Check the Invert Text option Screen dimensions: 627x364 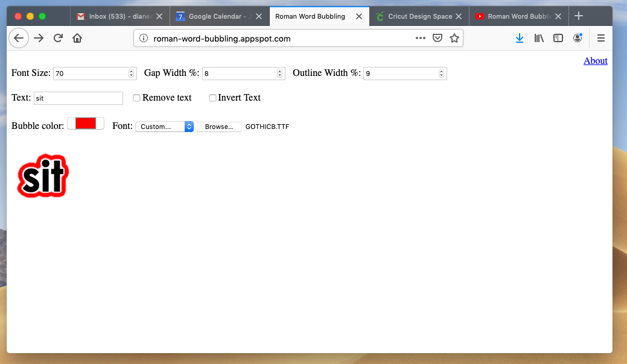(212, 98)
